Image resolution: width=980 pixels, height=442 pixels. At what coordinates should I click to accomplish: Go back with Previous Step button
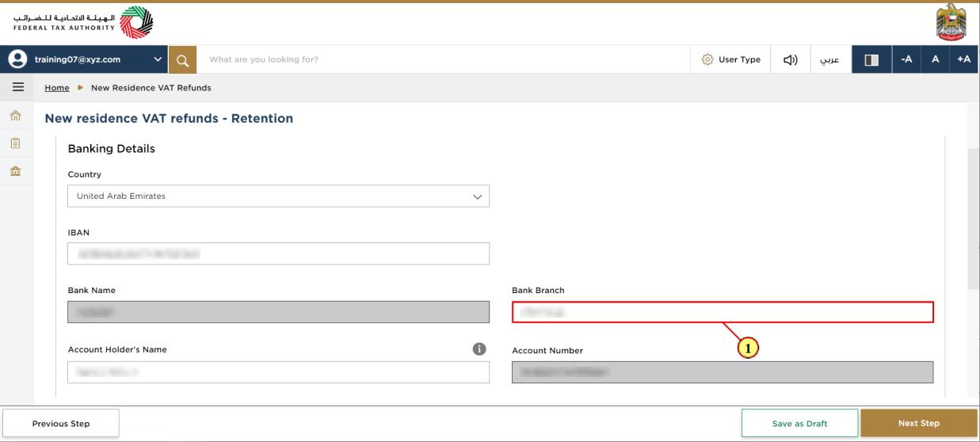(x=61, y=423)
